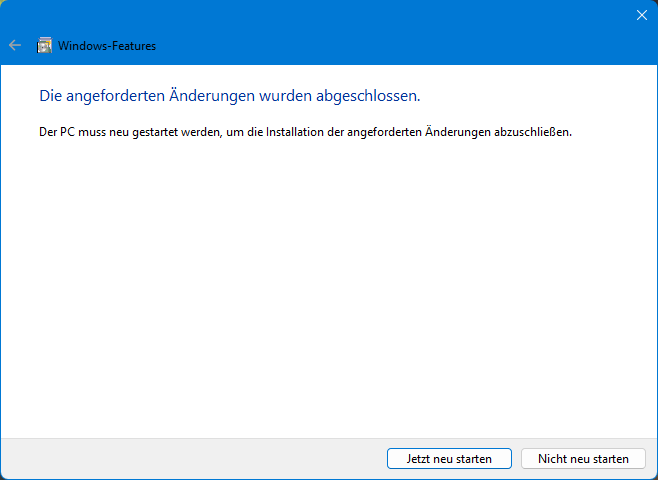Click the word 'Die' starting the heading
Screen dimensions: 658x480
tap(49, 97)
